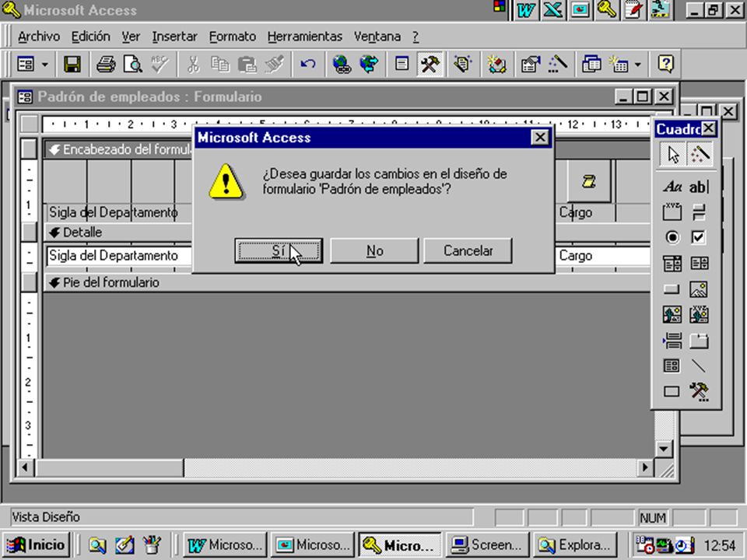The height and width of the screenshot is (560, 747).
Task: Open the Ver menu
Action: [131, 37]
